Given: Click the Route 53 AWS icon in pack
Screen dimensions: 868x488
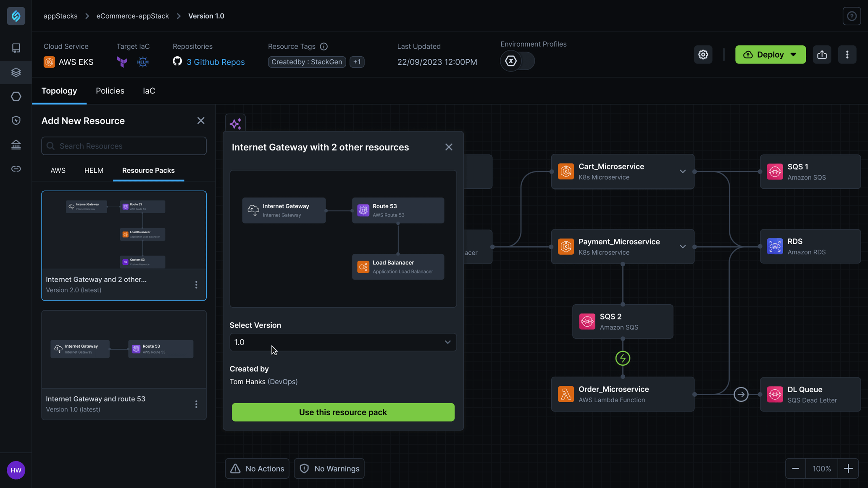Looking at the screenshot, I should [x=363, y=210].
